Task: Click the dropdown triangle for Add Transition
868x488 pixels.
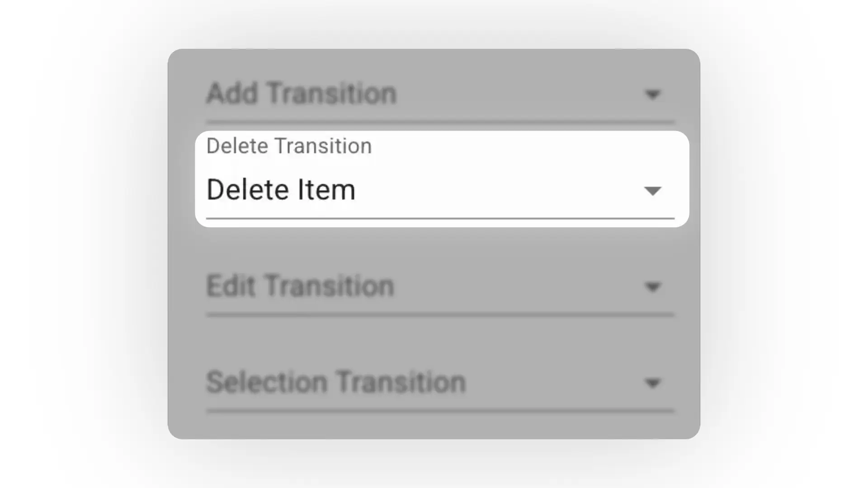Action: coord(652,95)
